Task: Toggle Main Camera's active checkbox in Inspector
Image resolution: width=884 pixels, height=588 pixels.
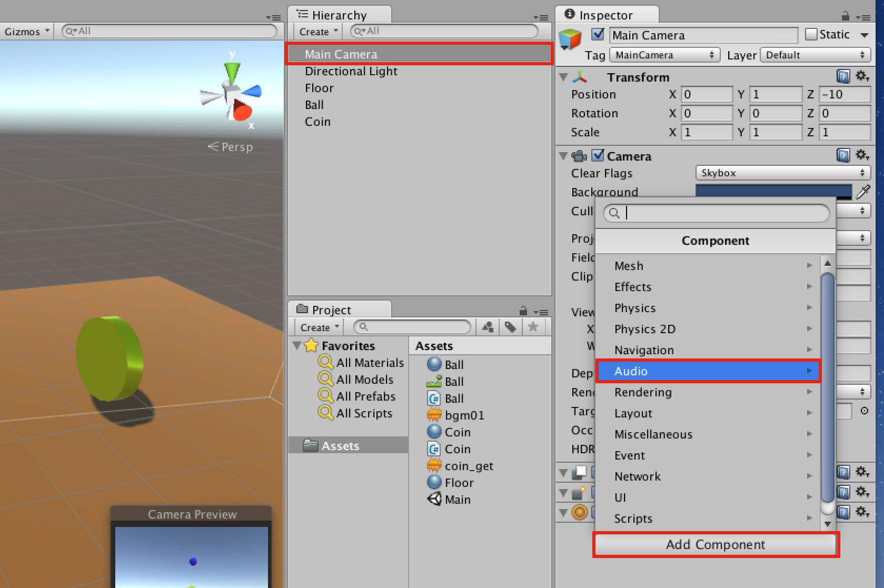Action: [x=598, y=34]
